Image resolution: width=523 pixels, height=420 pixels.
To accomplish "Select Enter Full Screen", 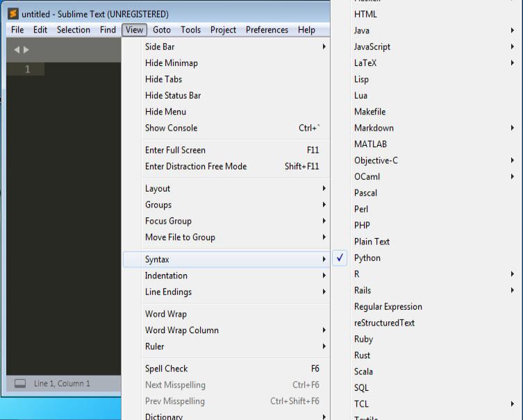I will coord(226,151).
